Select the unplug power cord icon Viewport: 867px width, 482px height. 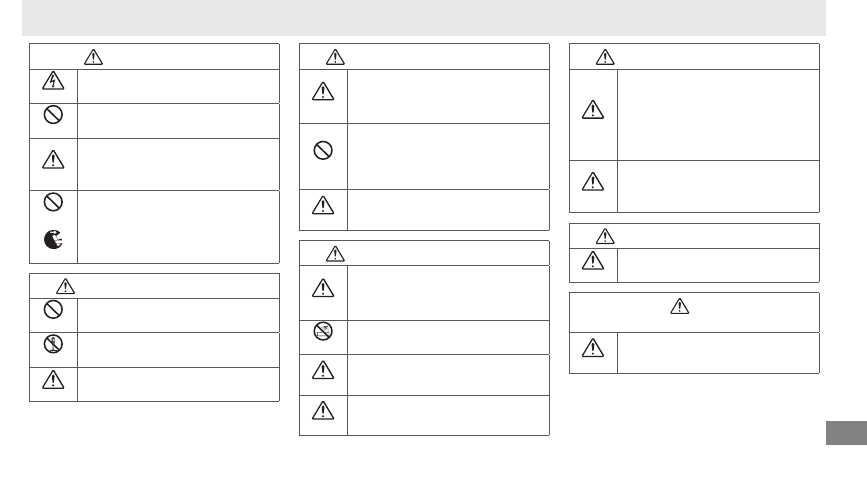coord(53,240)
